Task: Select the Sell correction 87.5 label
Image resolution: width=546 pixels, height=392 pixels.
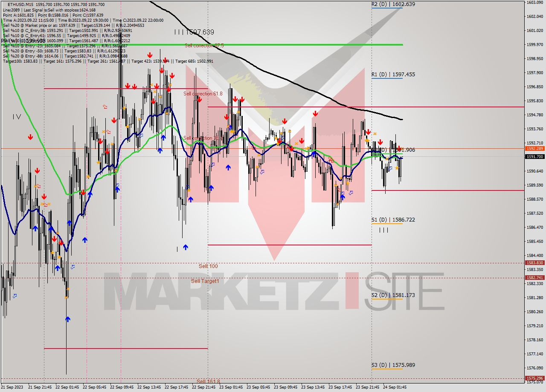Action: (x=204, y=46)
